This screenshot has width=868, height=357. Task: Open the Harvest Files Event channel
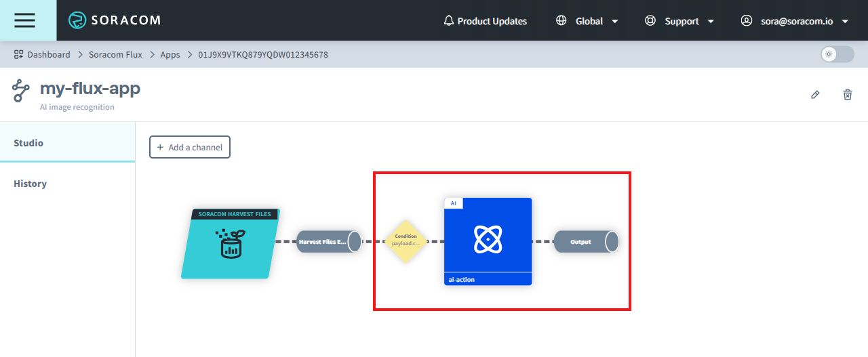pos(329,241)
